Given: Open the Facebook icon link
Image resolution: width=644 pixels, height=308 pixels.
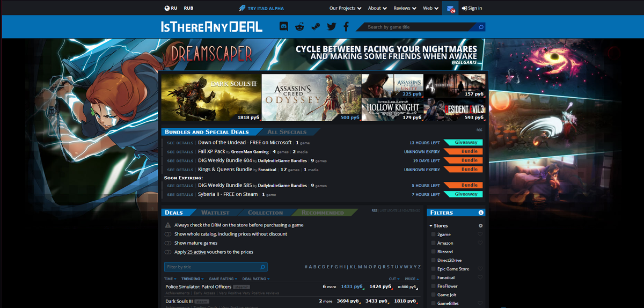Looking at the screenshot, I should [x=346, y=26].
